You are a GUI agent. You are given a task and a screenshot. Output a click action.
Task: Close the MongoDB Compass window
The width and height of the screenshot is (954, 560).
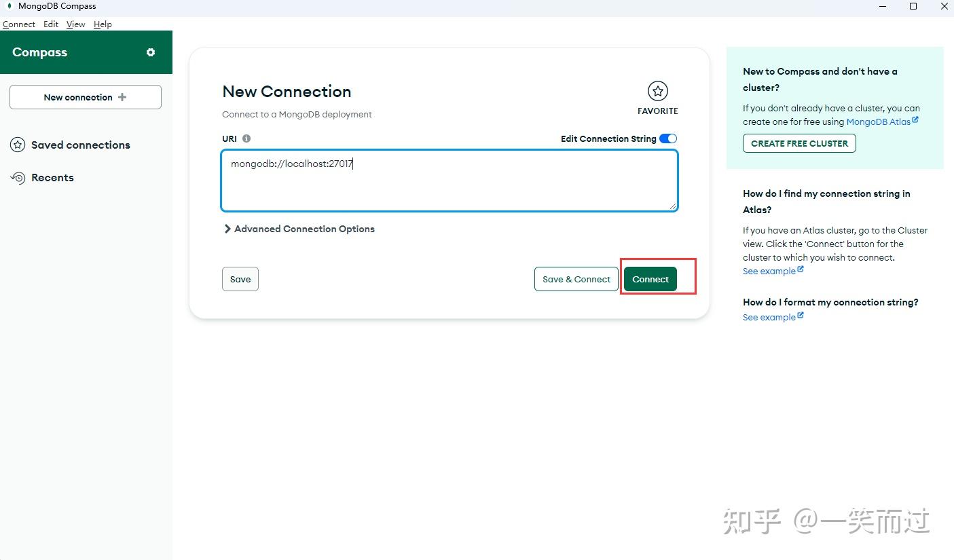[x=943, y=6]
